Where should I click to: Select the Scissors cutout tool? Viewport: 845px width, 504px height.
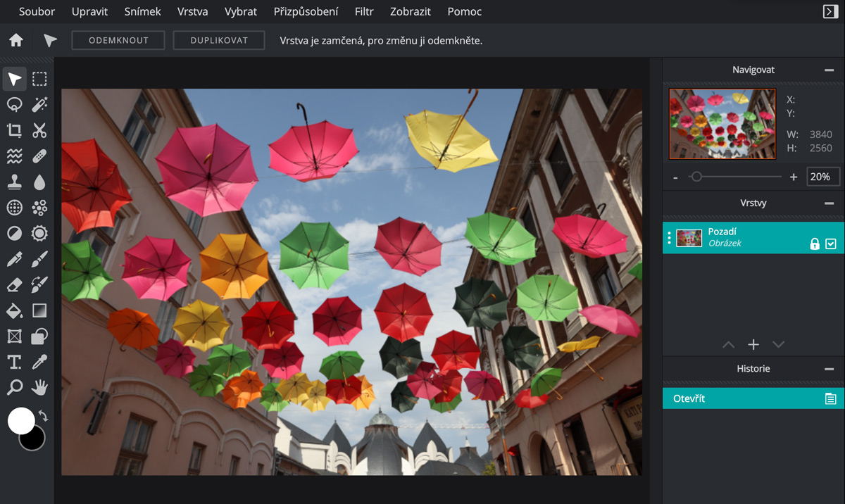(39, 130)
